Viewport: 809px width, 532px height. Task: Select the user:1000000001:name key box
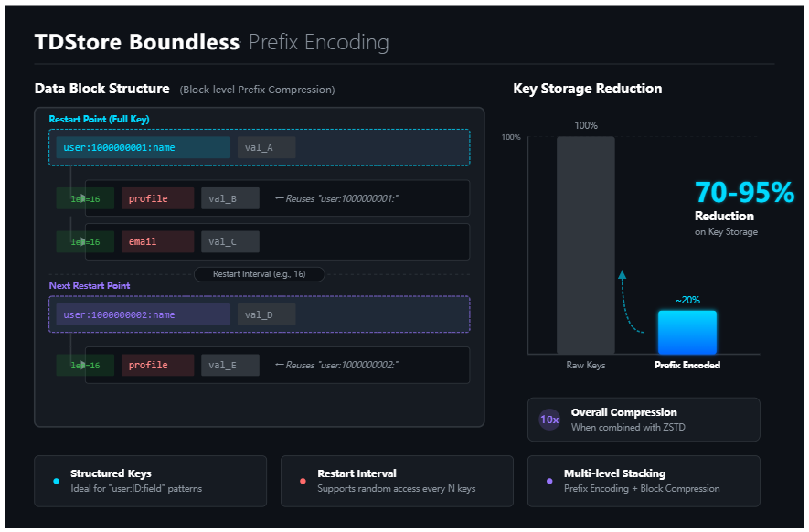pos(143,147)
